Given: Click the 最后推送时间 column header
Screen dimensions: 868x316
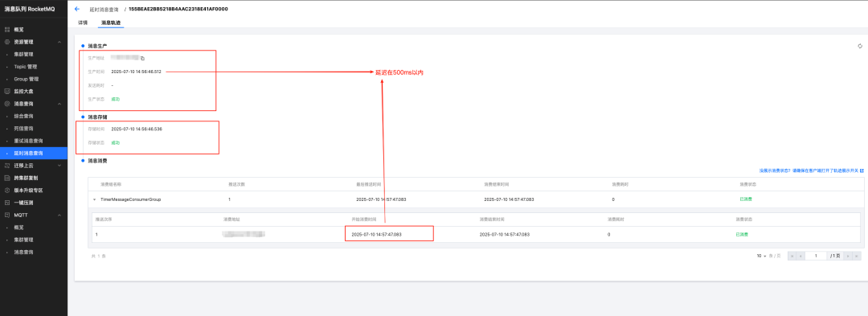Looking at the screenshot, I should [369, 184].
